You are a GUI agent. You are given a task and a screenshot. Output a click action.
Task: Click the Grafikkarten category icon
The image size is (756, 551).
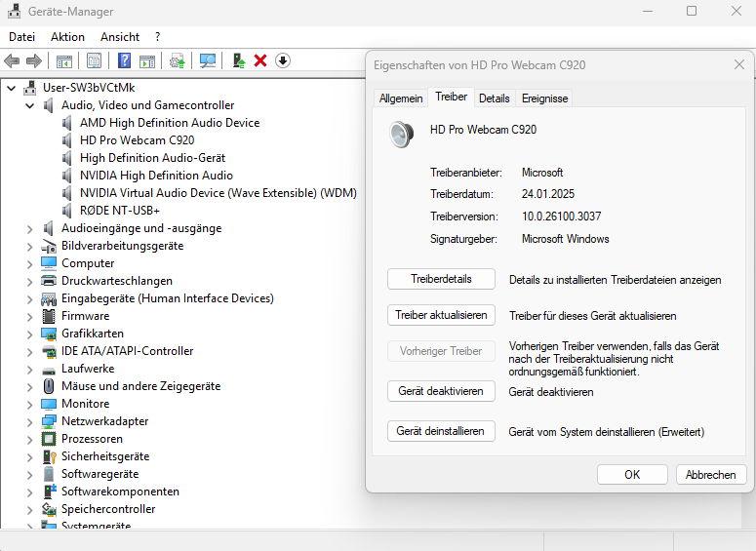pos(49,334)
